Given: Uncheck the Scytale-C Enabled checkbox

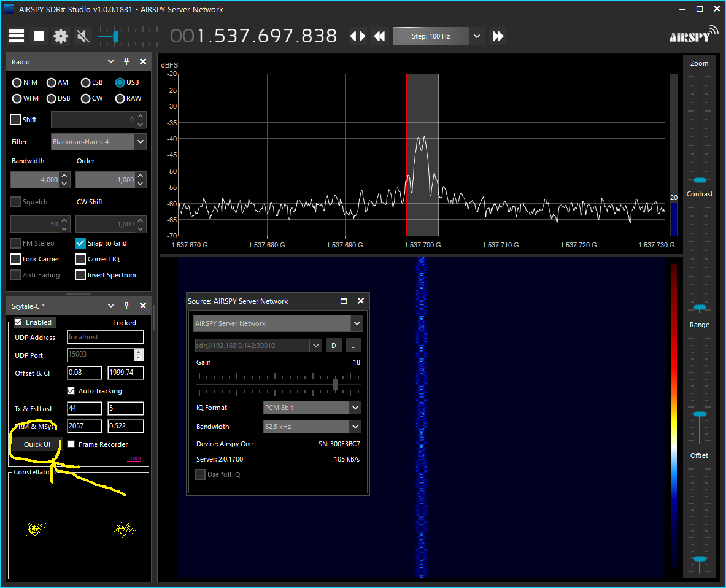Looking at the screenshot, I should pos(18,322).
